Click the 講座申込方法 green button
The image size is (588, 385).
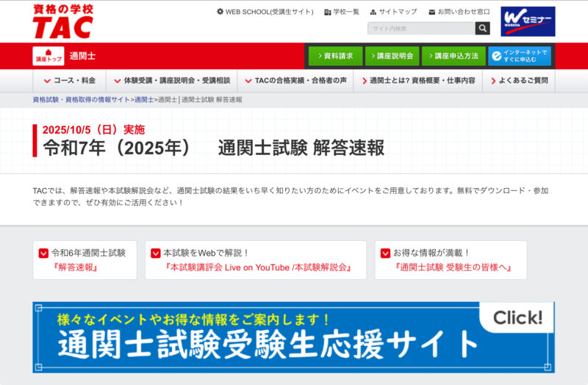click(x=453, y=56)
